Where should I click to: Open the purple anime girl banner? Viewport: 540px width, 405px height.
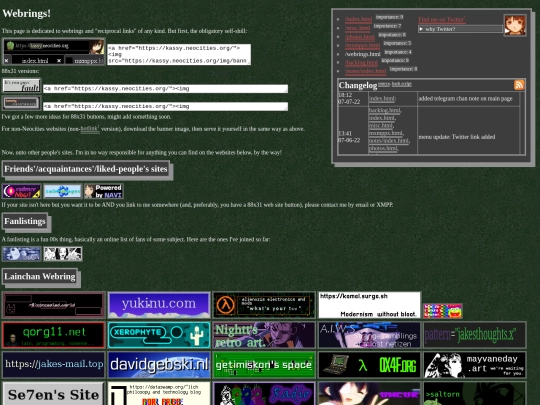pyautogui.click(x=370, y=394)
